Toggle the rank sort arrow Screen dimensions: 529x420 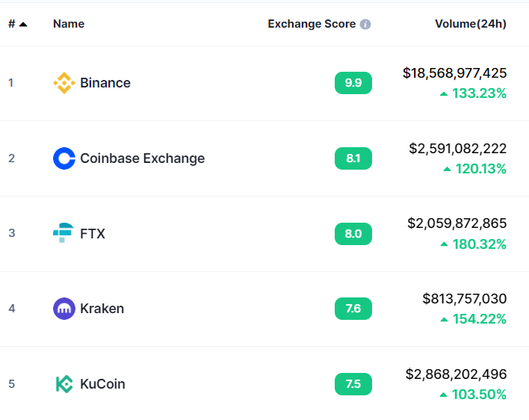click(x=23, y=25)
